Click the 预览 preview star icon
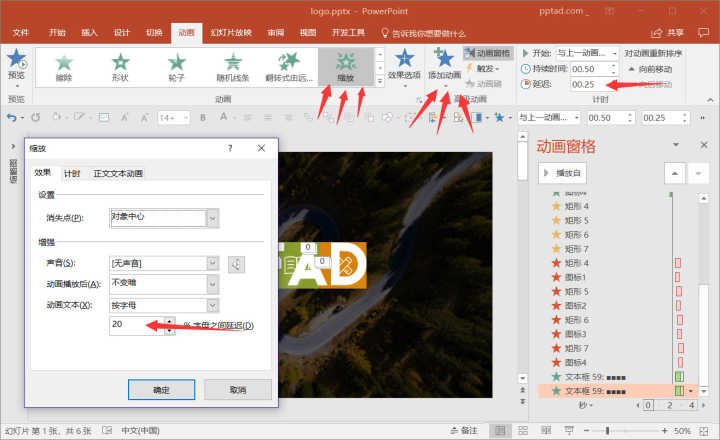Image resolution: width=720 pixels, height=440 pixels. point(17,60)
